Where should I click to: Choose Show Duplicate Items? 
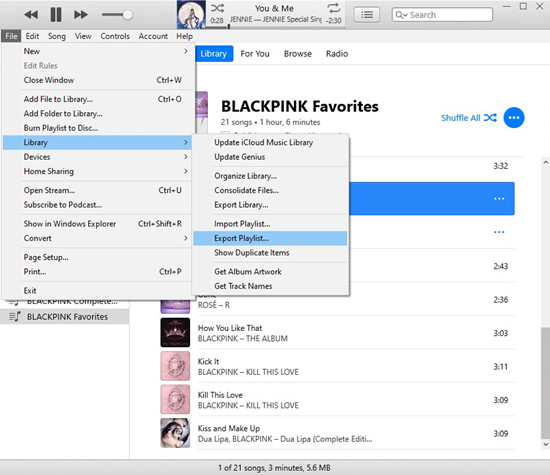270,253
